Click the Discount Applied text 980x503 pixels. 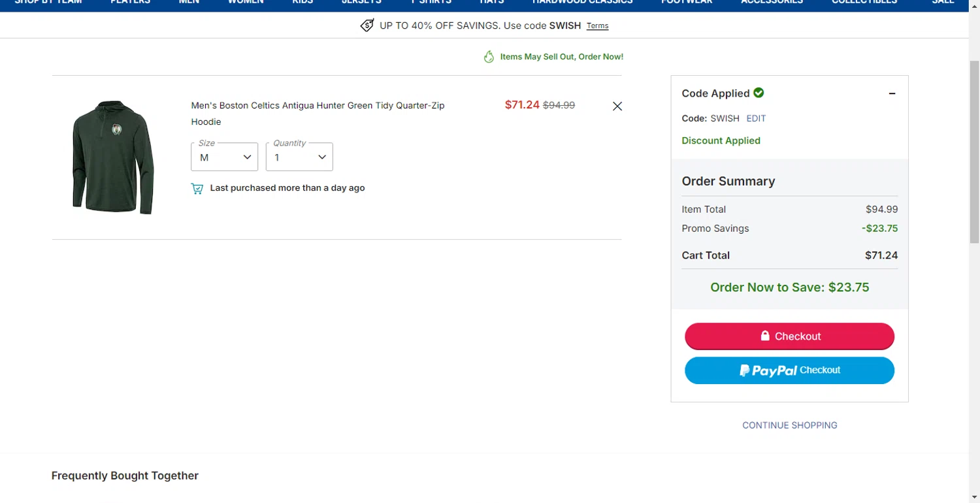coord(721,140)
